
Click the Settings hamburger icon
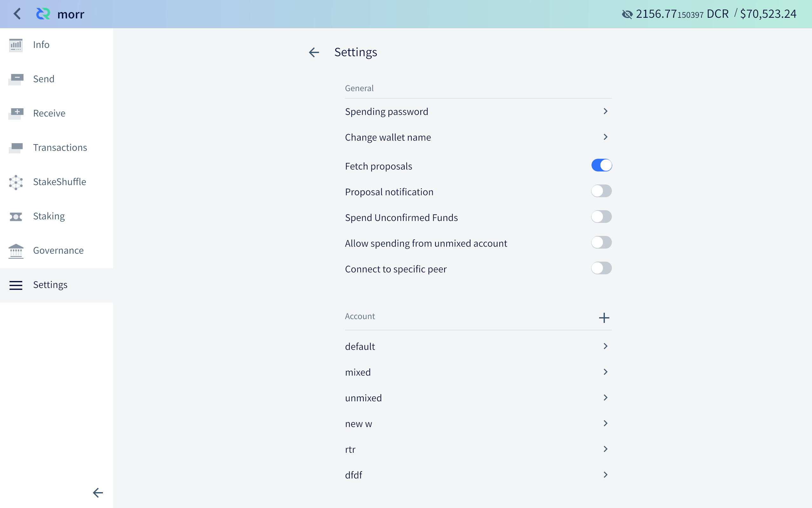point(16,285)
